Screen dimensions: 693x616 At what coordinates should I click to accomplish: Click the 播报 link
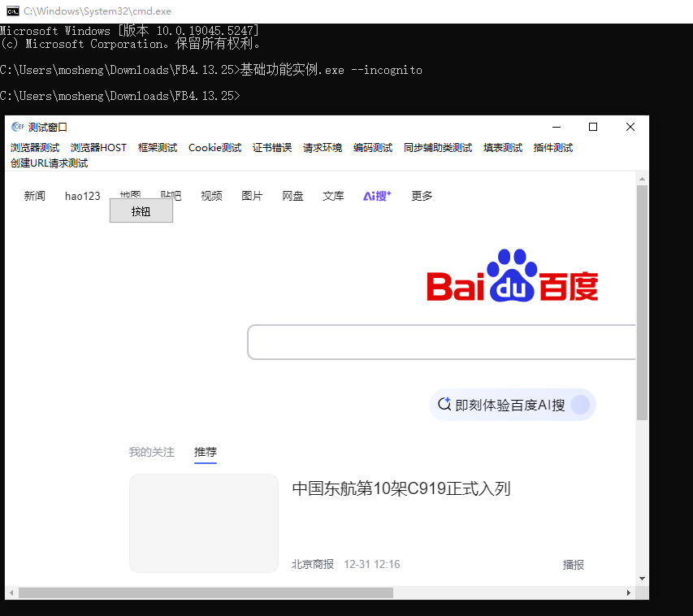pyautogui.click(x=574, y=565)
